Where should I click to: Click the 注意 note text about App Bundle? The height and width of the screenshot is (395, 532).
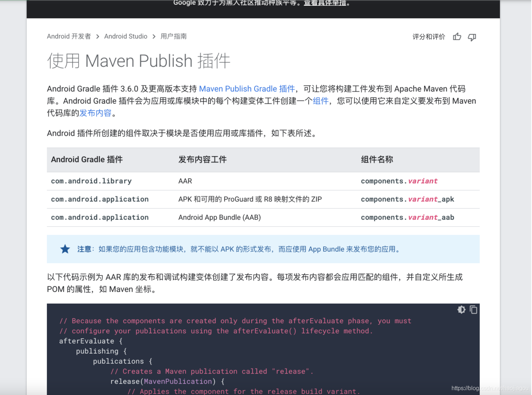click(239, 249)
